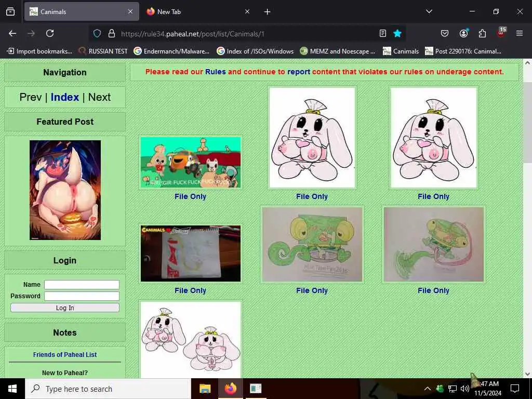Click the network tray icon
Screen dimensions: 532x399
click(453, 389)
